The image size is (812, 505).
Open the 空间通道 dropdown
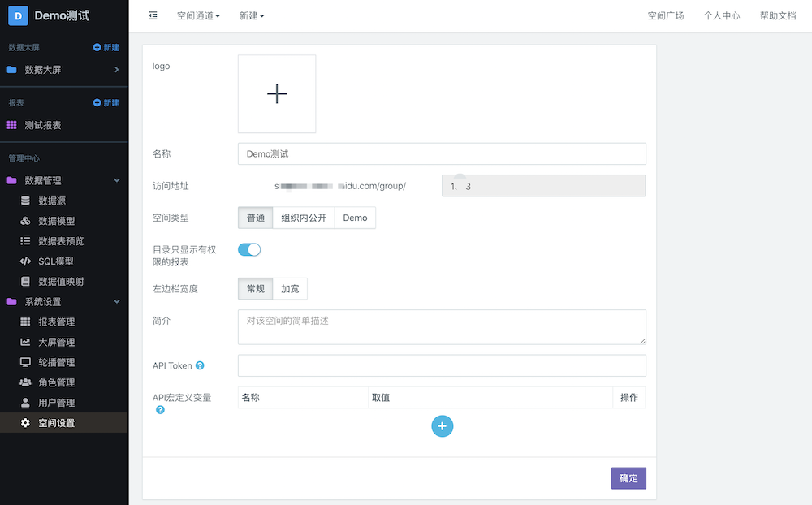coord(198,15)
